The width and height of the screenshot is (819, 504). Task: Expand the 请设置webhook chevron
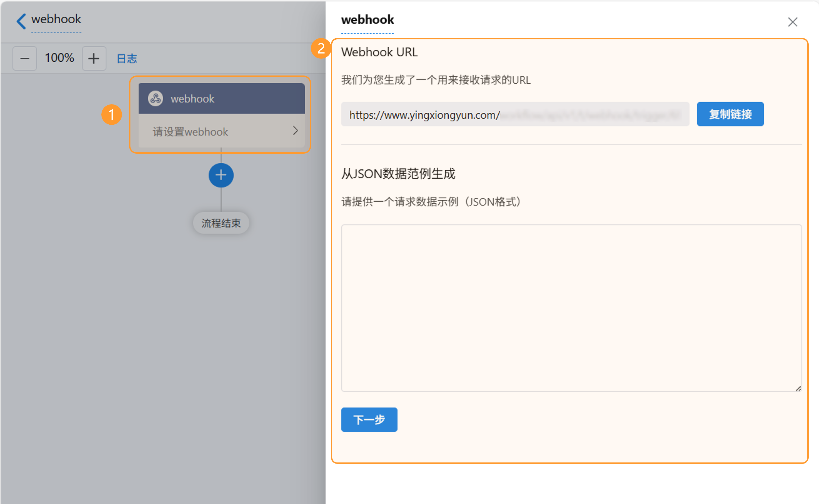295,131
